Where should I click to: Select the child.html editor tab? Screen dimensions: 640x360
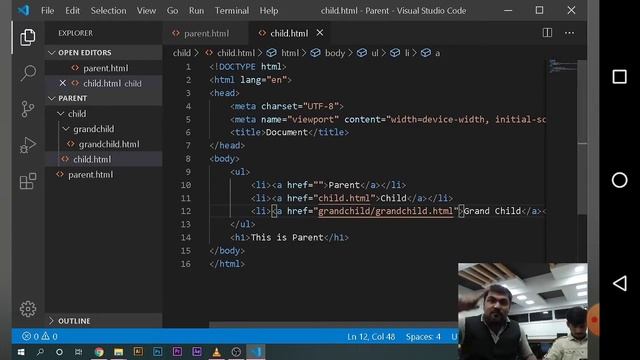289,33
